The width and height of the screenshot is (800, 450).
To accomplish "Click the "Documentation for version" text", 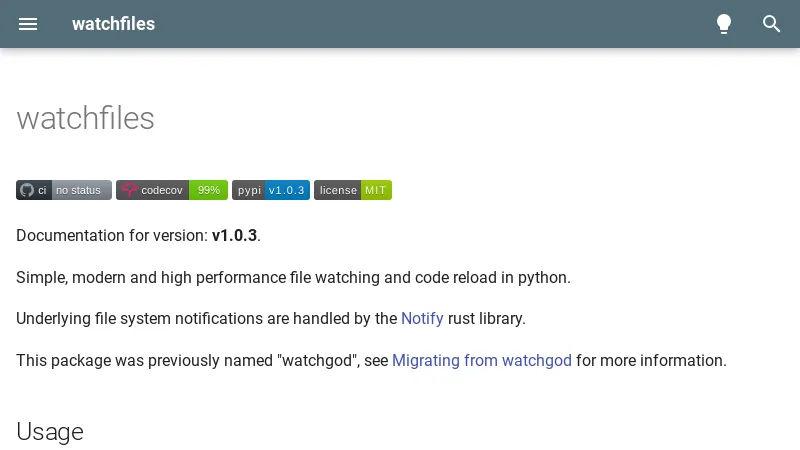I will [111, 236].
